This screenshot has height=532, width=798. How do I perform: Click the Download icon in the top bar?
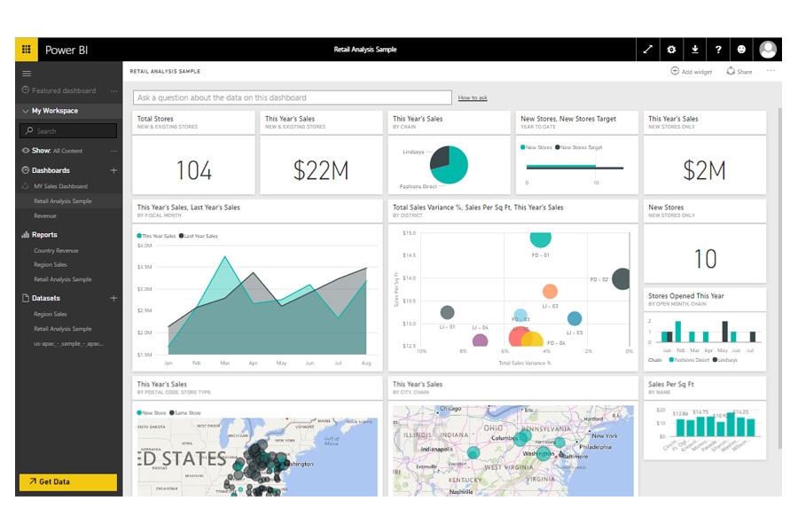[x=695, y=50]
